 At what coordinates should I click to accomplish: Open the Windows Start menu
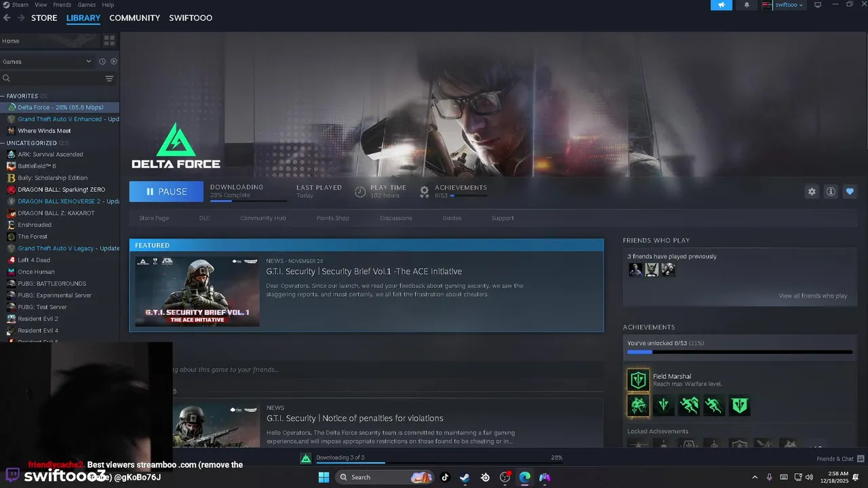[324, 477]
